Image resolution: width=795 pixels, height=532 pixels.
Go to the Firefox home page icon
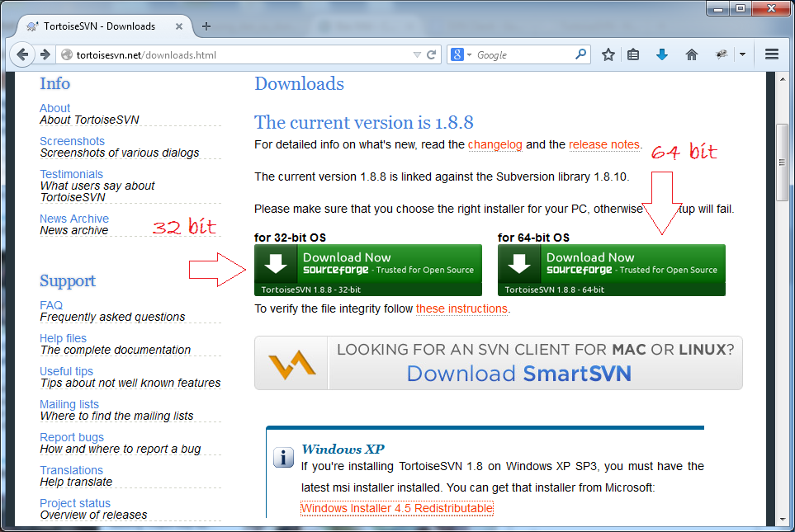(x=692, y=54)
